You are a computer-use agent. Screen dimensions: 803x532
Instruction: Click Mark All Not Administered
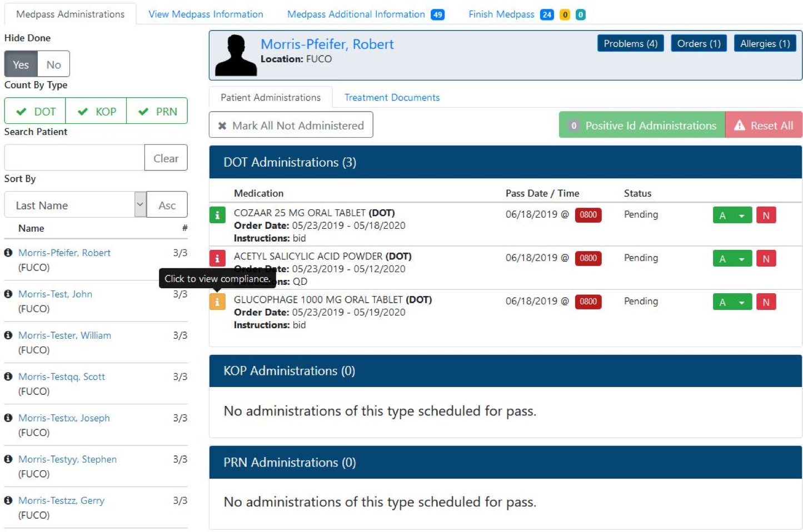click(x=290, y=125)
